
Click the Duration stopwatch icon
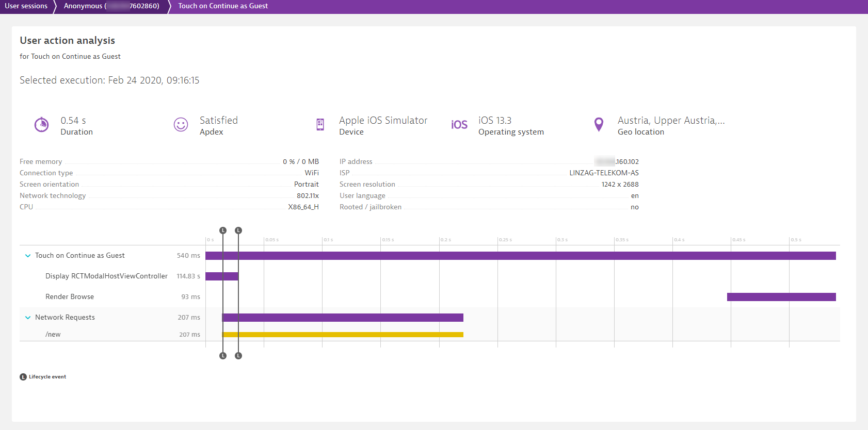point(41,125)
